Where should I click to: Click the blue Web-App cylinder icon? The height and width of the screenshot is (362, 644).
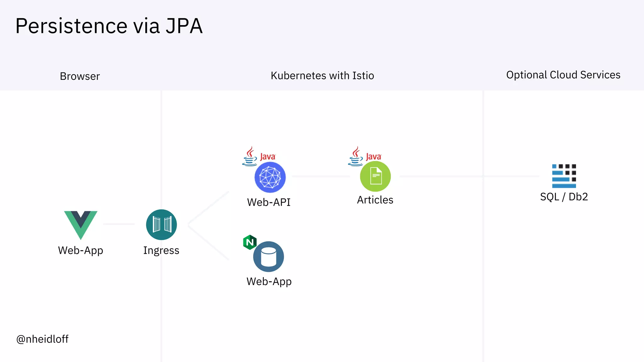pos(269,257)
